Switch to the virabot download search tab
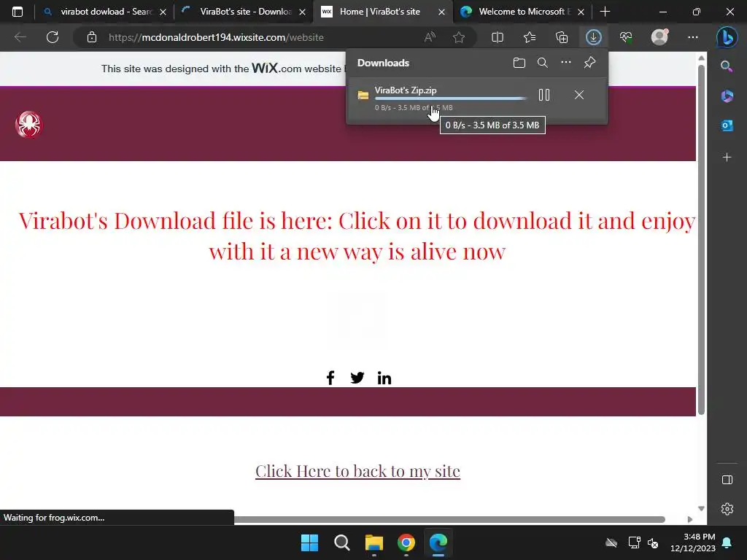Screen dimensions: 747x560 point(104,12)
